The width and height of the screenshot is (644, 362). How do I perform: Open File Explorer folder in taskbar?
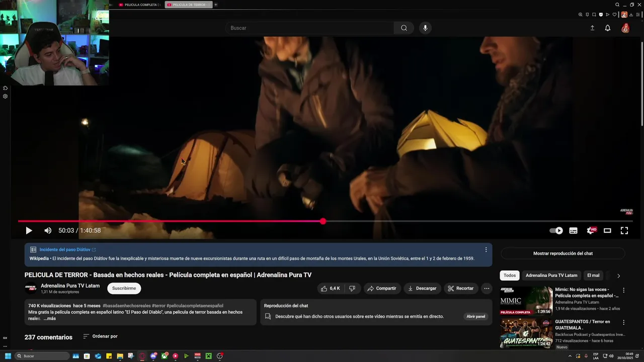point(120,356)
